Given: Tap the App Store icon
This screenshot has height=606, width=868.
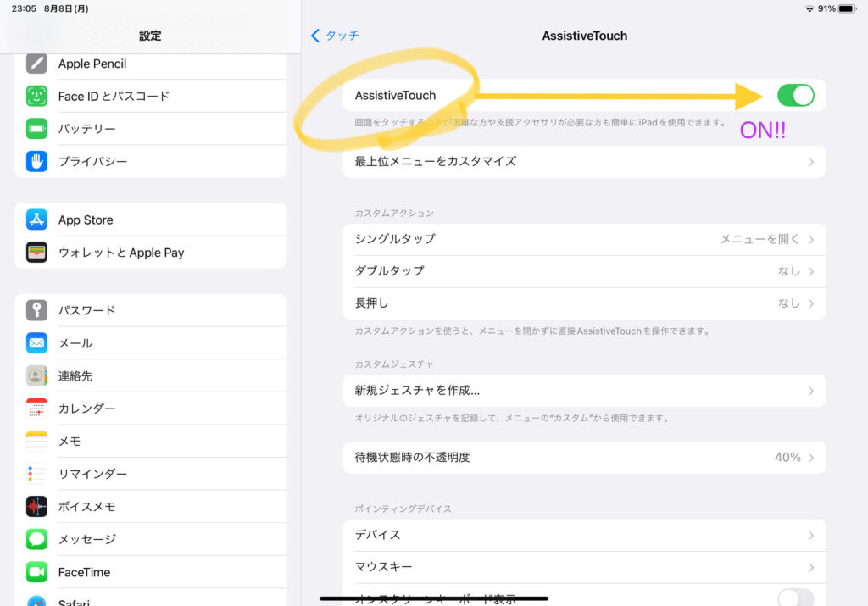Looking at the screenshot, I should pyautogui.click(x=36, y=220).
